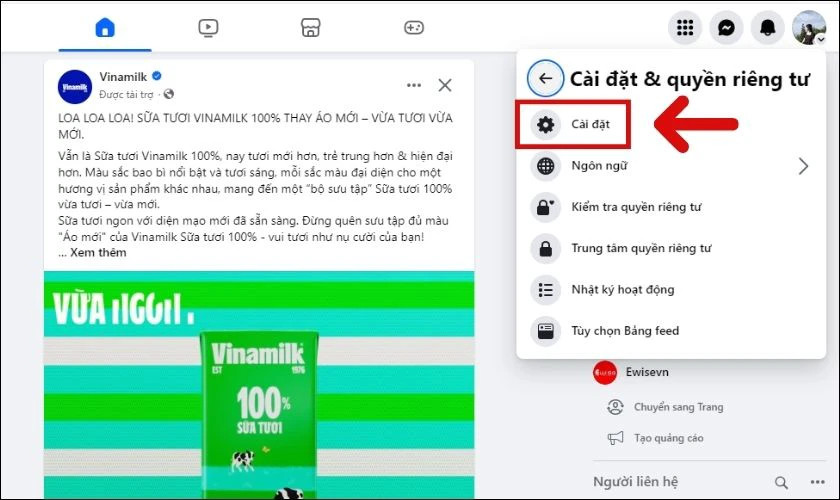Search contacts in Người liên hệ
Image resolution: width=840 pixels, height=500 pixels.
(781, 483)
